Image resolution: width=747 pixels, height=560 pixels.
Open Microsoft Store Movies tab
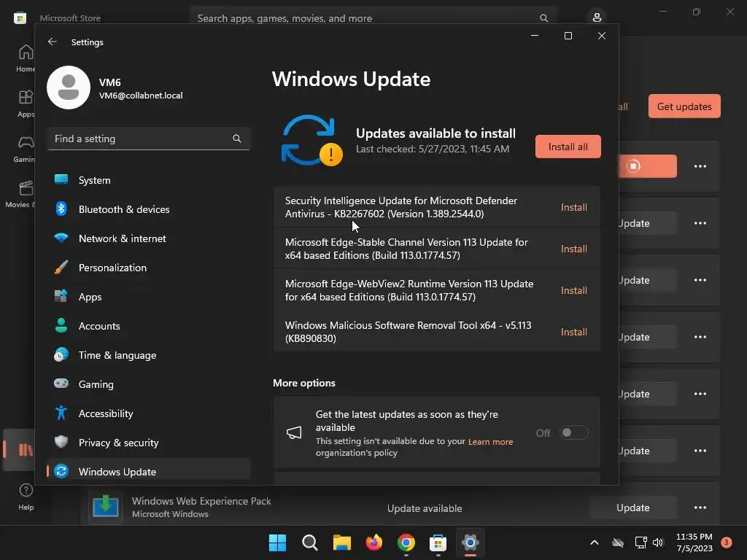21,194
